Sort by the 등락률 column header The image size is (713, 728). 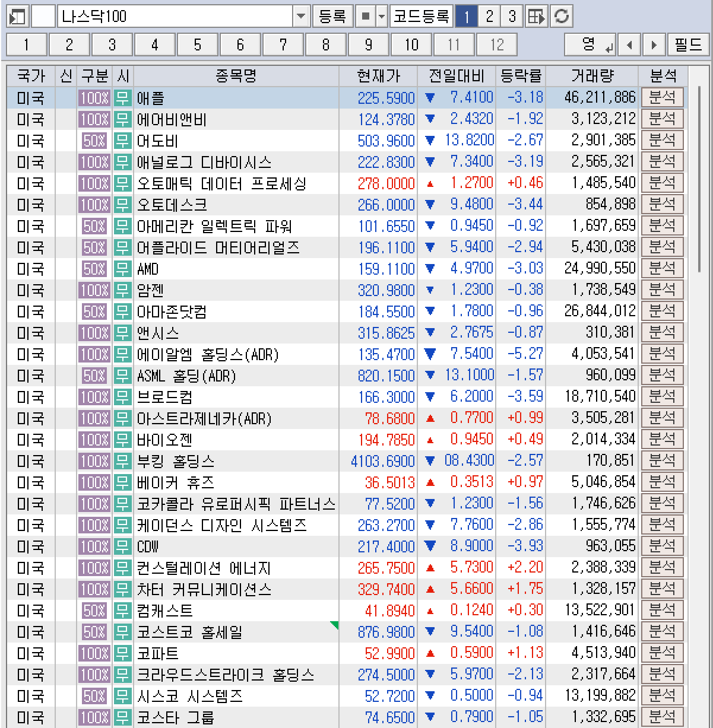[x=521, y=76]
